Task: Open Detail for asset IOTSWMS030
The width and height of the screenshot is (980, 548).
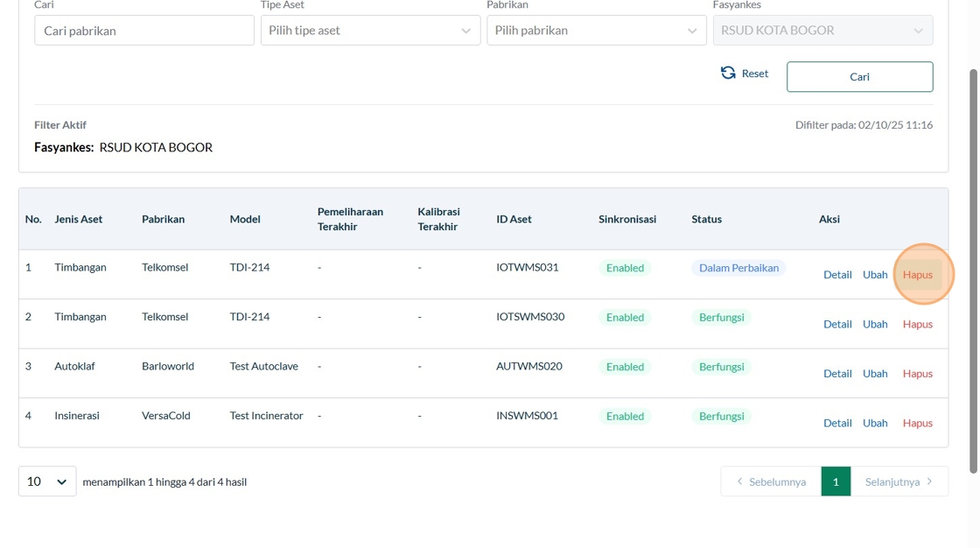Action: click(837, 324)
